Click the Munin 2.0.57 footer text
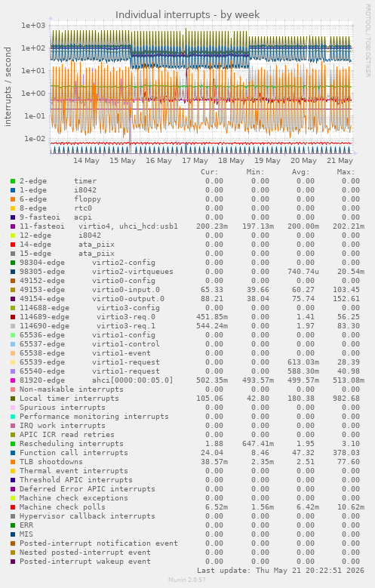The width and height of the screenshot is (375, 588). pos(187,580)
